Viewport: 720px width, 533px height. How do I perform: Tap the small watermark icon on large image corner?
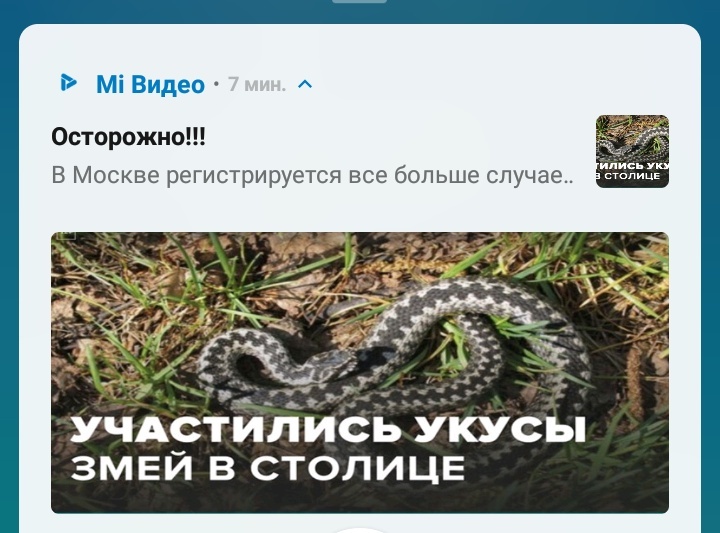(x=68, y=236)
